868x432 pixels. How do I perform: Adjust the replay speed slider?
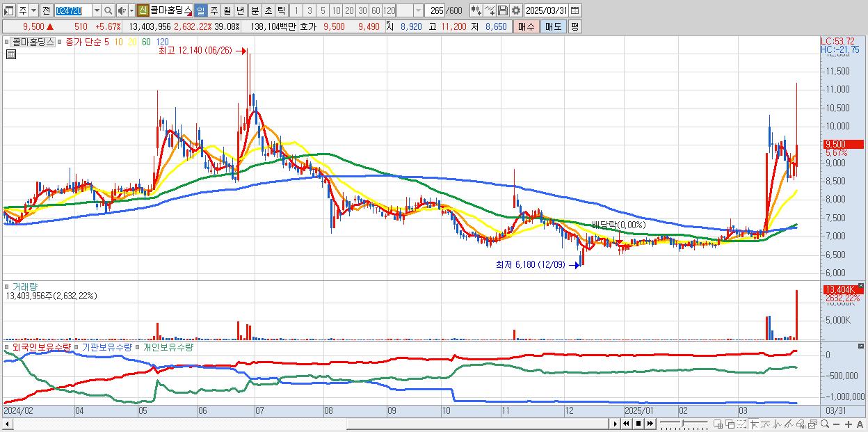point(683,423)
